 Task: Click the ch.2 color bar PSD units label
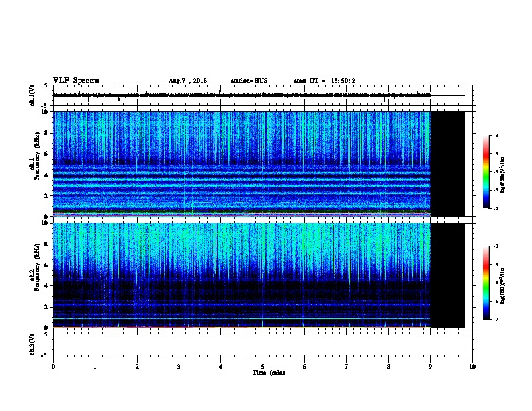coord(502,286)
